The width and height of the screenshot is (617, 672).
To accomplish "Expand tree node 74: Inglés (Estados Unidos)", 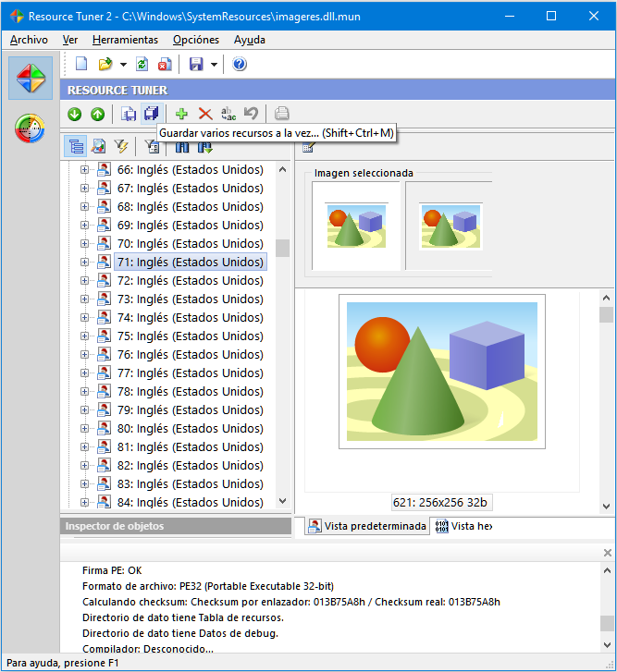I will (84, 318).
